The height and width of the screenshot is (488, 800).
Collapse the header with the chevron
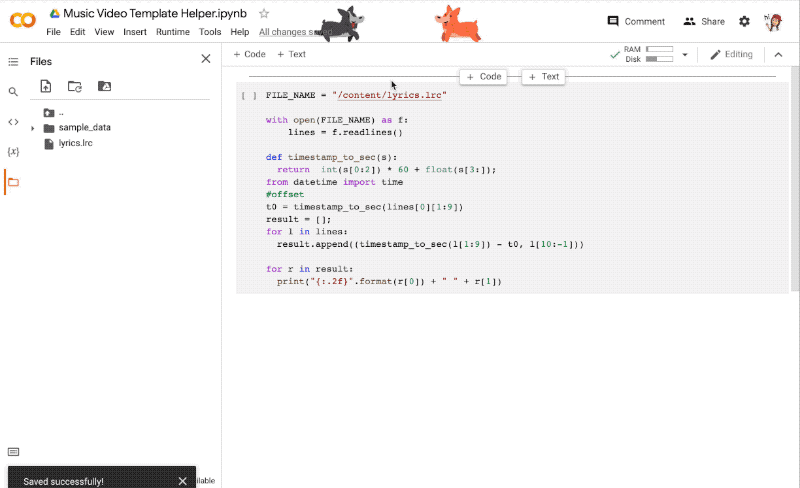[779, 55]
